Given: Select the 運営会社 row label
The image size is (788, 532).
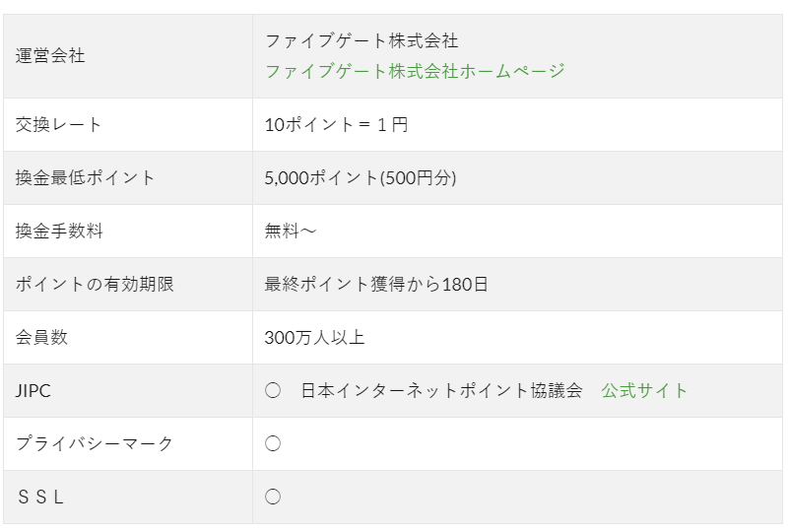Looking at the screenshot, I should click(50, 56).
